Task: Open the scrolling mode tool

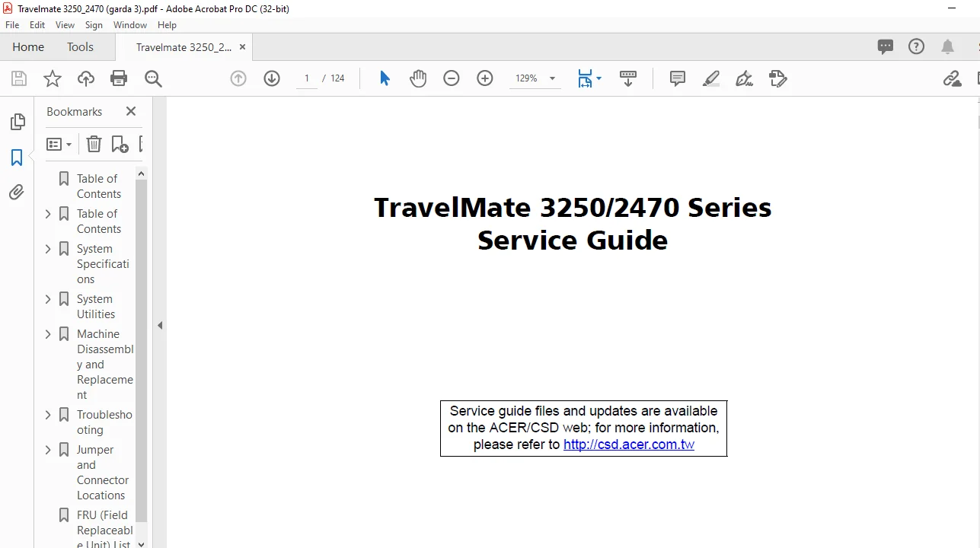Action: (628, 78)
